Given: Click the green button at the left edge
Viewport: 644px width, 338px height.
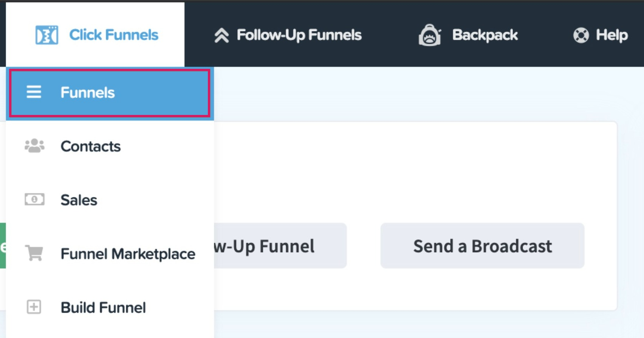Looking at the screenshot, I should [3, 246].
